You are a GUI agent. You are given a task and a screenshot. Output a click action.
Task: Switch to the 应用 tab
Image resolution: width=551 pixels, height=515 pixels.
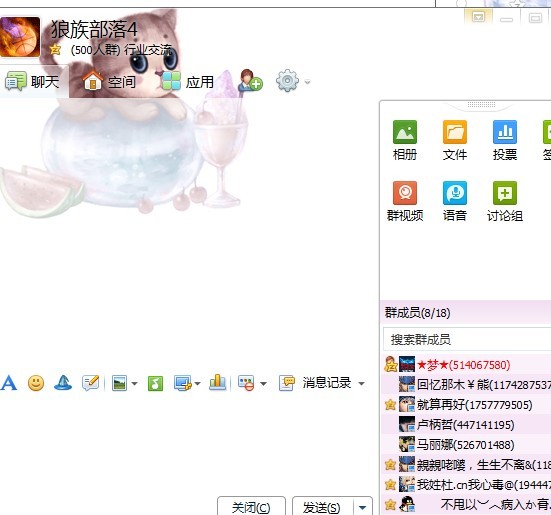click(188, 82)
